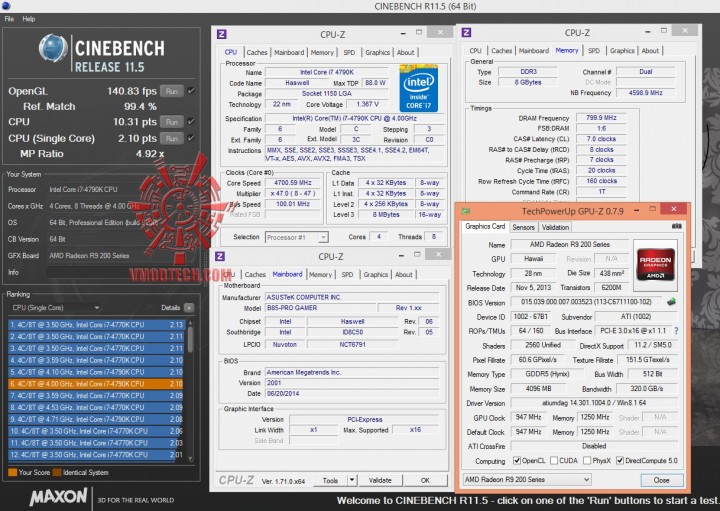720x511 pixels.
Task: Click the Intel Core i7 logo
Action: tap(418, 89)
